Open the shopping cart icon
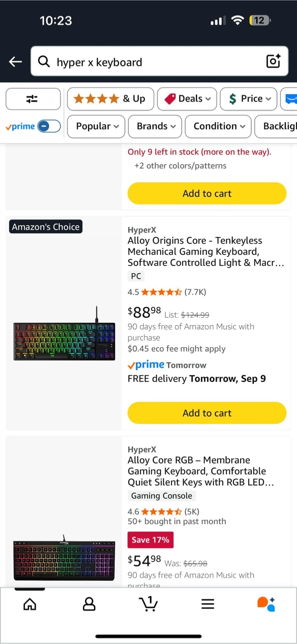Screen dimensions: 297x644 (148, 604)
